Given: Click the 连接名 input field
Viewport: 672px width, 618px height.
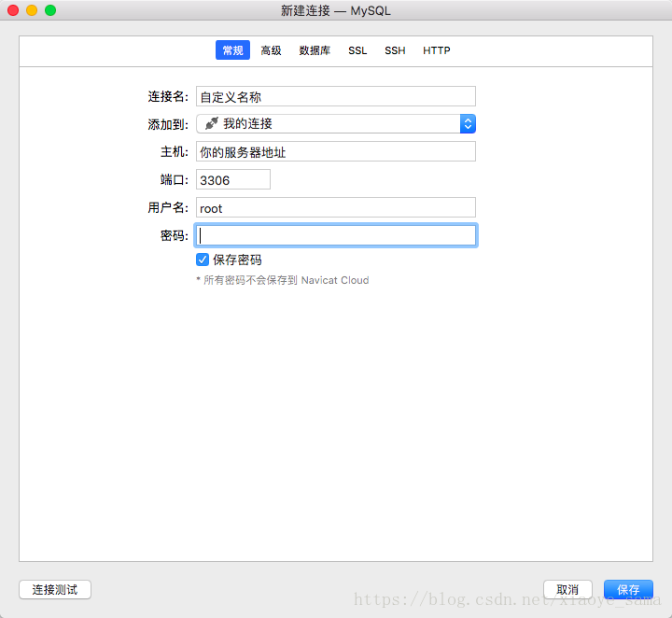Looking at the screenshot, I should pos(336,96).
